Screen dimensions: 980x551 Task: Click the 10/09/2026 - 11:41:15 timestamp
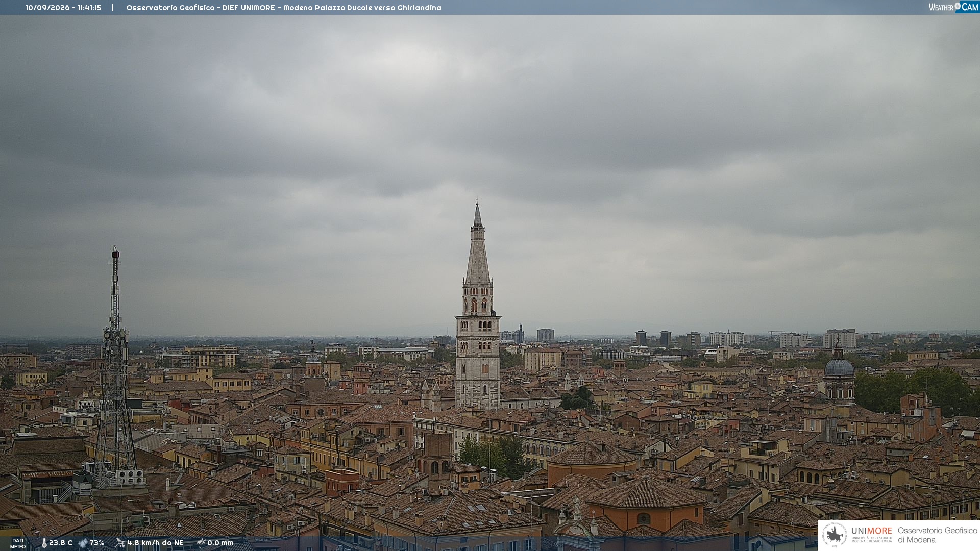click(x=63, y=8)
